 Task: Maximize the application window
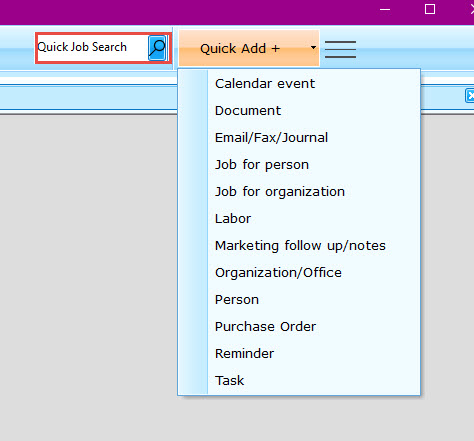(x=430, y=9)
